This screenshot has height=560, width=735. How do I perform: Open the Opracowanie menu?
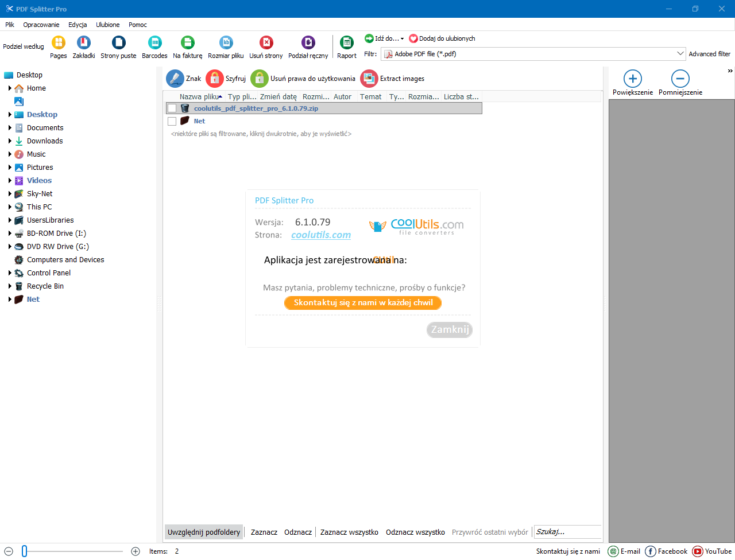tap(41, 25)
